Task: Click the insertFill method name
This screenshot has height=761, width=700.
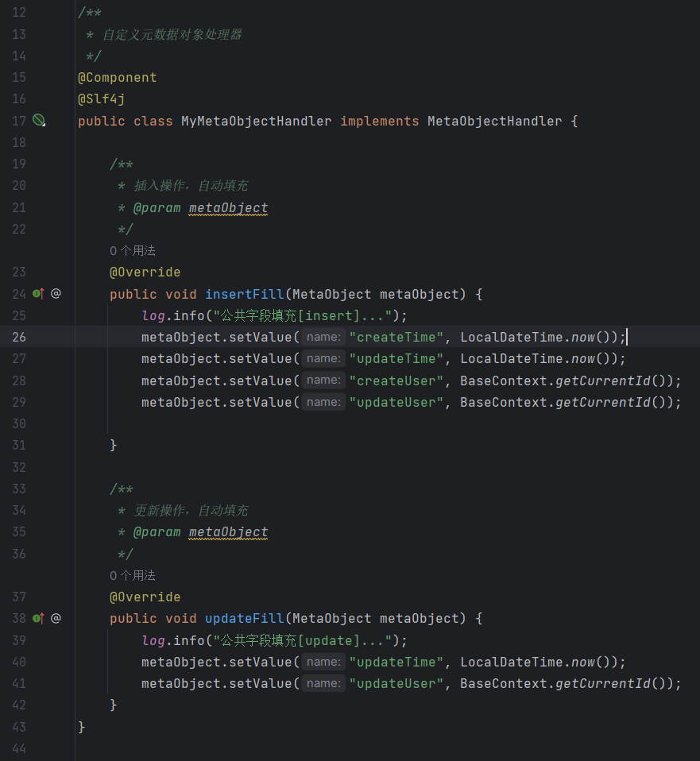Action: (x=244, y=294)
